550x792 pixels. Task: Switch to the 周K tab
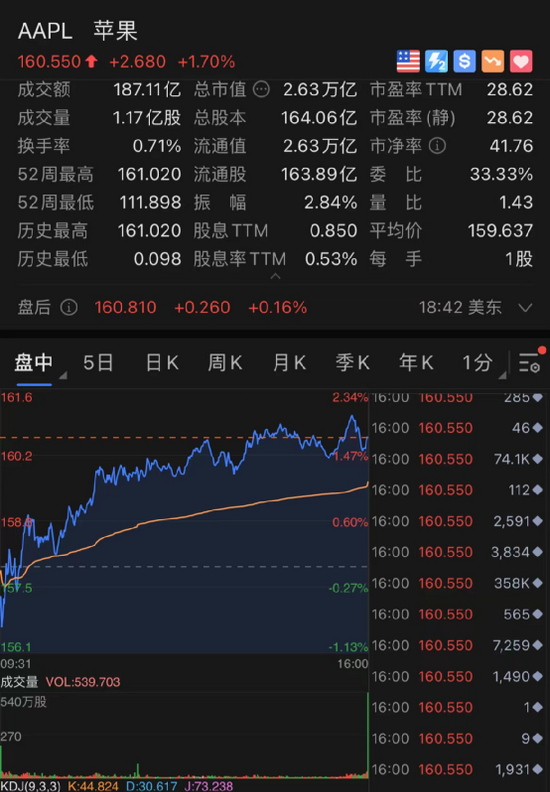225,363
